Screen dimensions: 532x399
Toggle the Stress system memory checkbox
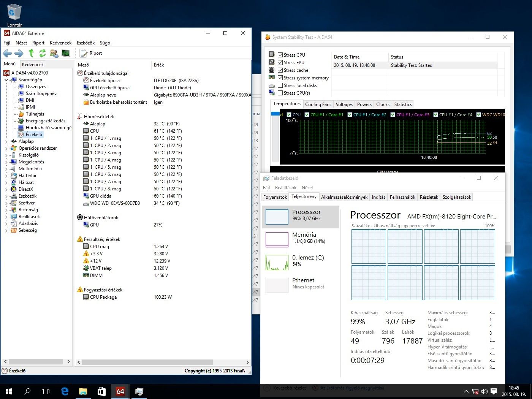280,78
